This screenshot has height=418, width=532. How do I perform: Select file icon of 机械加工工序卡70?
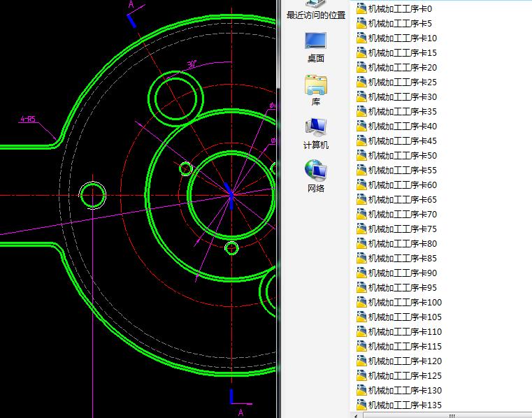[x=361, y=214]
